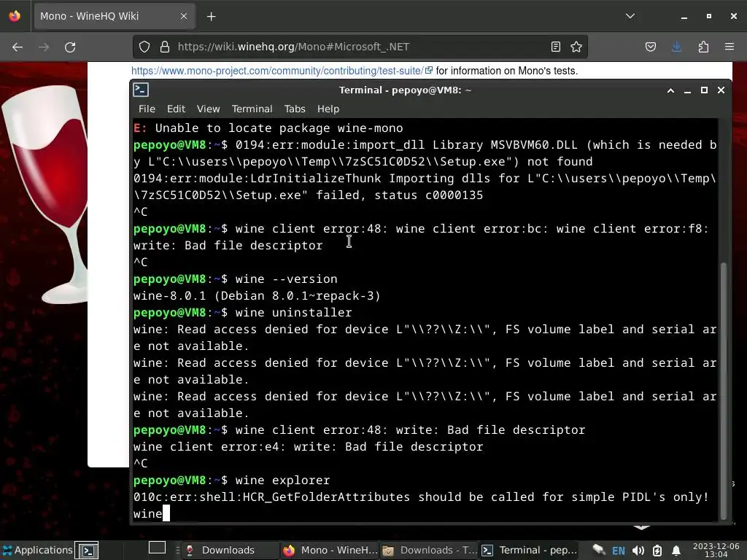Open the terminal View menu
747x560 pixels.
(208, 109)
